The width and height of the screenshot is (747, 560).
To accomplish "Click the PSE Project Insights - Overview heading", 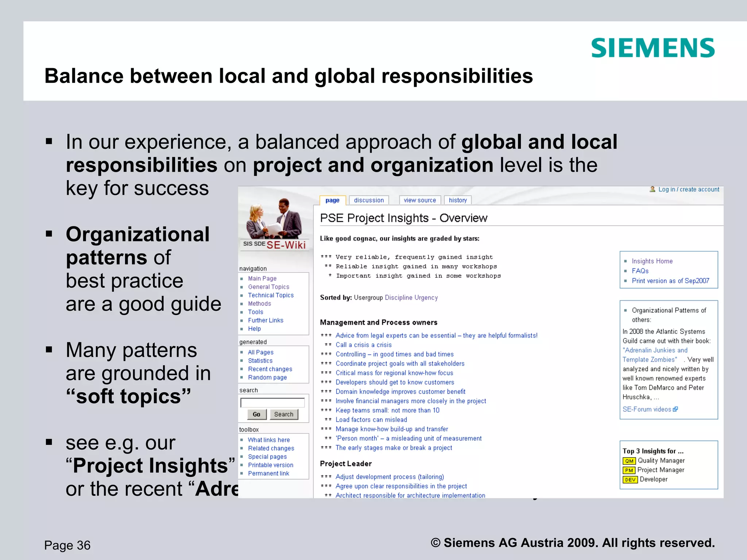I will [403, 218].
